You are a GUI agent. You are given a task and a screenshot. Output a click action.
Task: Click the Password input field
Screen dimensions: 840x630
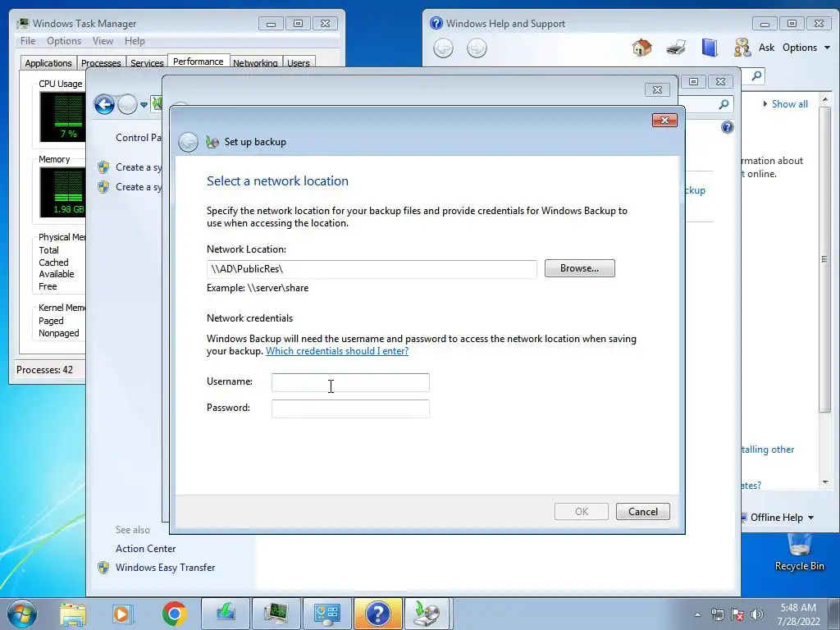(x=350, y=409)
